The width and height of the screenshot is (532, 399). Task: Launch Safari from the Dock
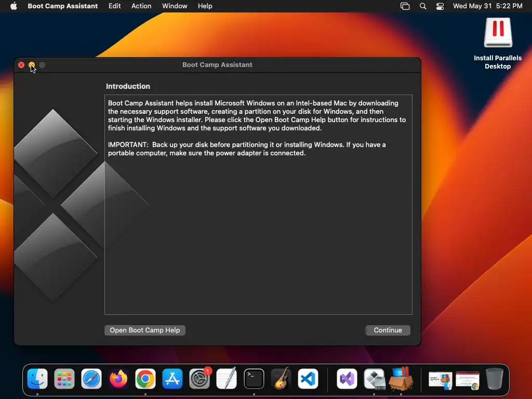(91, 379)
